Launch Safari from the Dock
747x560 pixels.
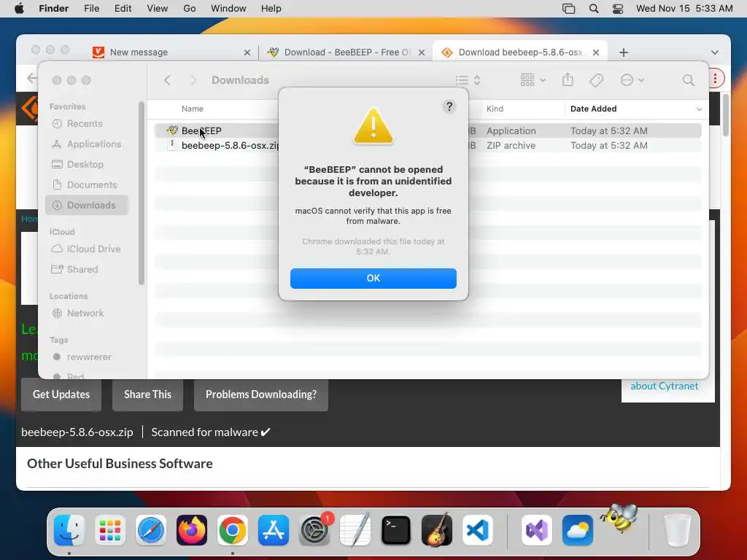pos(151,530)
